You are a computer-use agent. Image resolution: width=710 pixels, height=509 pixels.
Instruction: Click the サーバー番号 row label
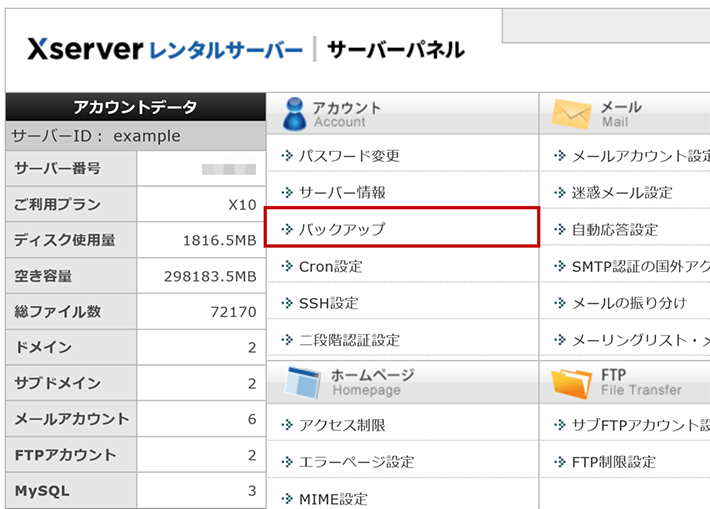58,168
